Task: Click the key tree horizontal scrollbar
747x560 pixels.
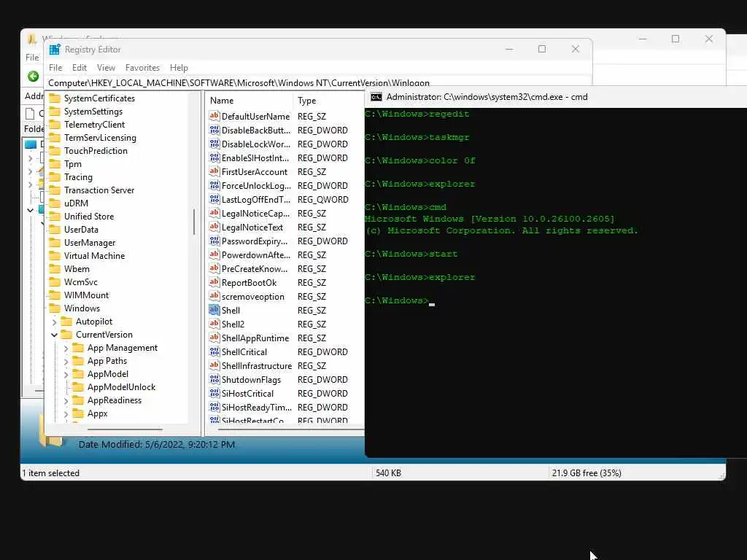Action: [125, 429]
